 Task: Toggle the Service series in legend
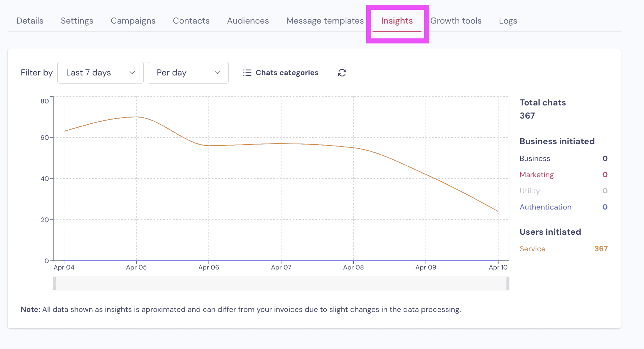point(532,249)
